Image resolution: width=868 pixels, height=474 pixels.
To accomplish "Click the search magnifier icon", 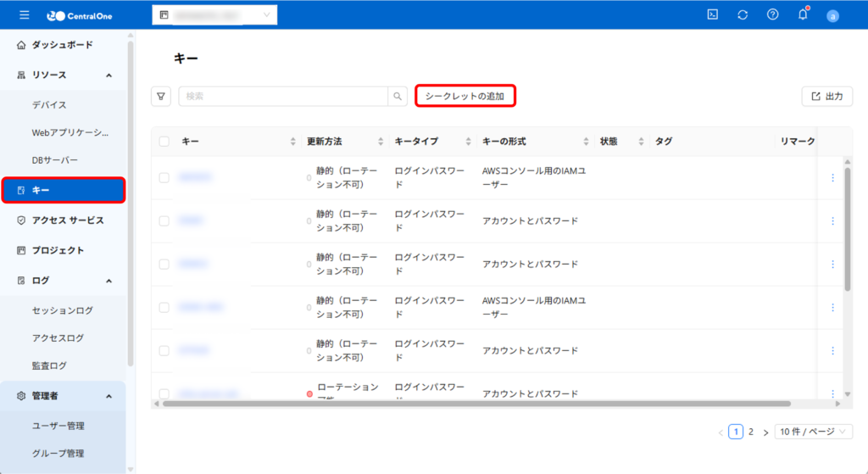I will pyautogui.click(x=398, y=97).
